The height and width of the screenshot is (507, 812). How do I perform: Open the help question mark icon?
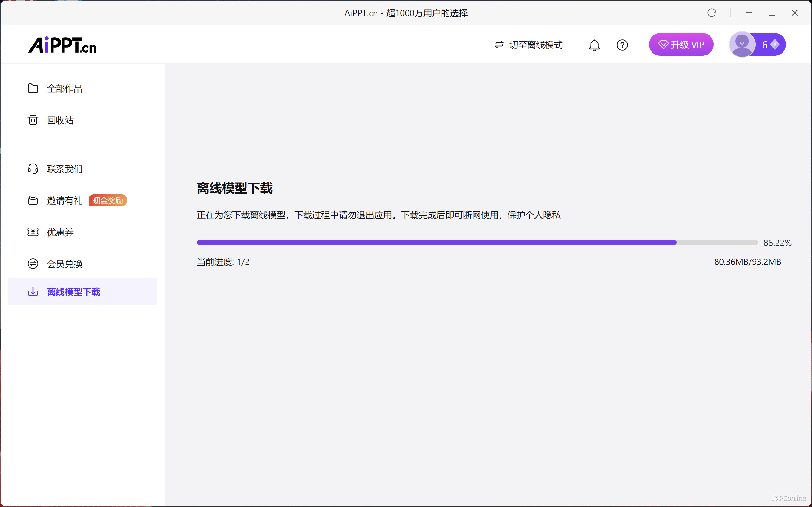pyautogui.click(x=622, y=45)
